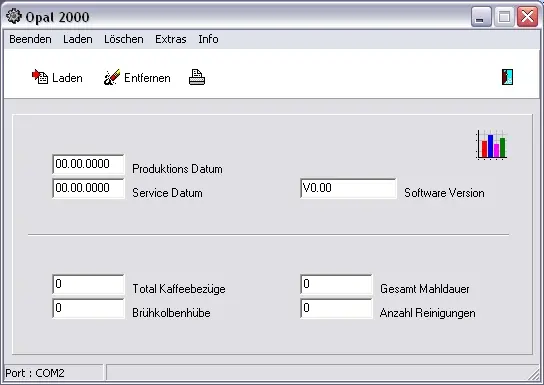Image resolution: width=544 pixels, height=385 pixels.
Task: Open the Info menu
Action: pyautogui.click(x=208, y=39)
